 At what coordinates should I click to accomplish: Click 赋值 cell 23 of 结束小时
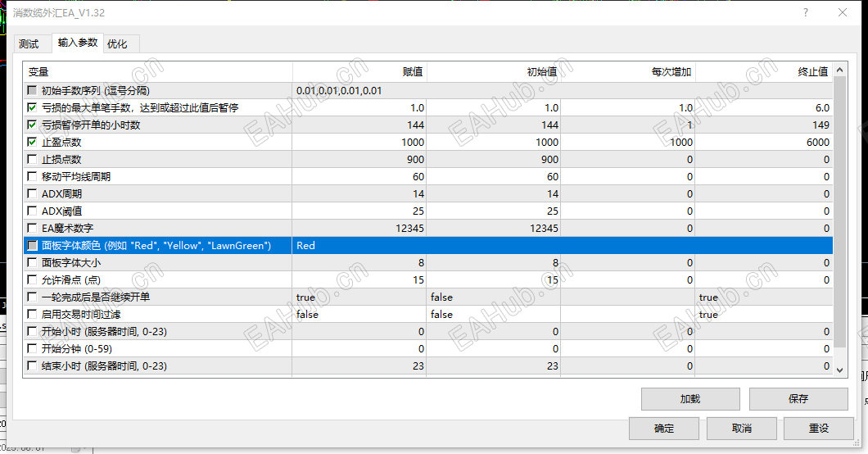pos(359,366)
